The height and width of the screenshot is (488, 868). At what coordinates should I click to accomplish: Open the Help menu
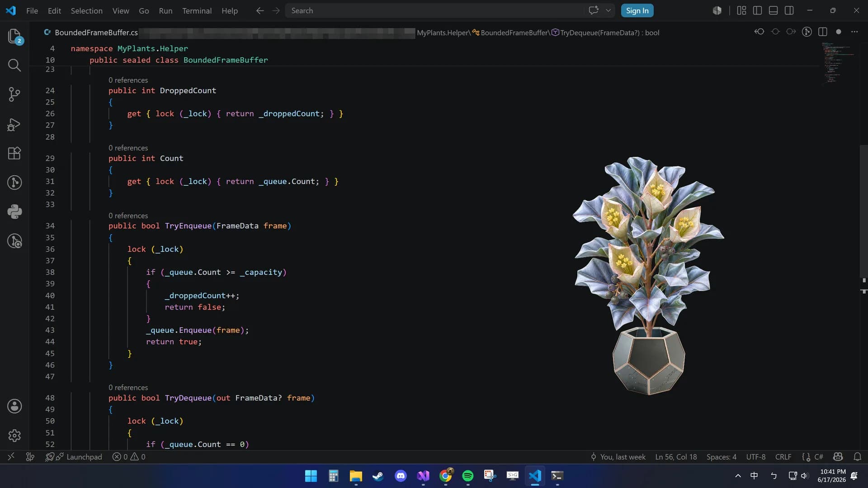pyautogui.click(x=230, y=10)
